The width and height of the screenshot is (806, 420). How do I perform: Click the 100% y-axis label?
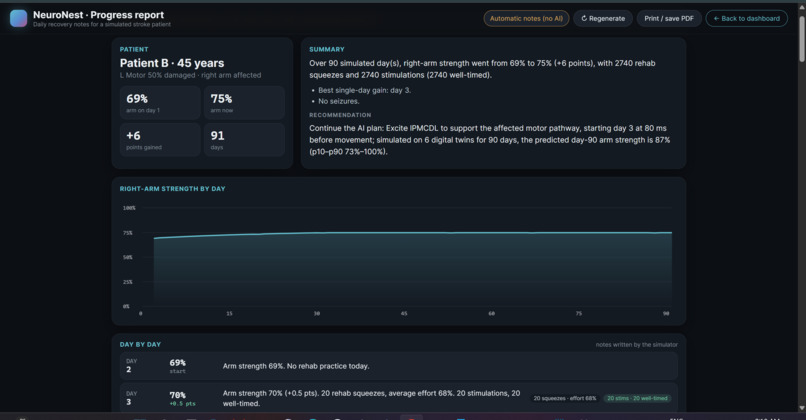129,208
